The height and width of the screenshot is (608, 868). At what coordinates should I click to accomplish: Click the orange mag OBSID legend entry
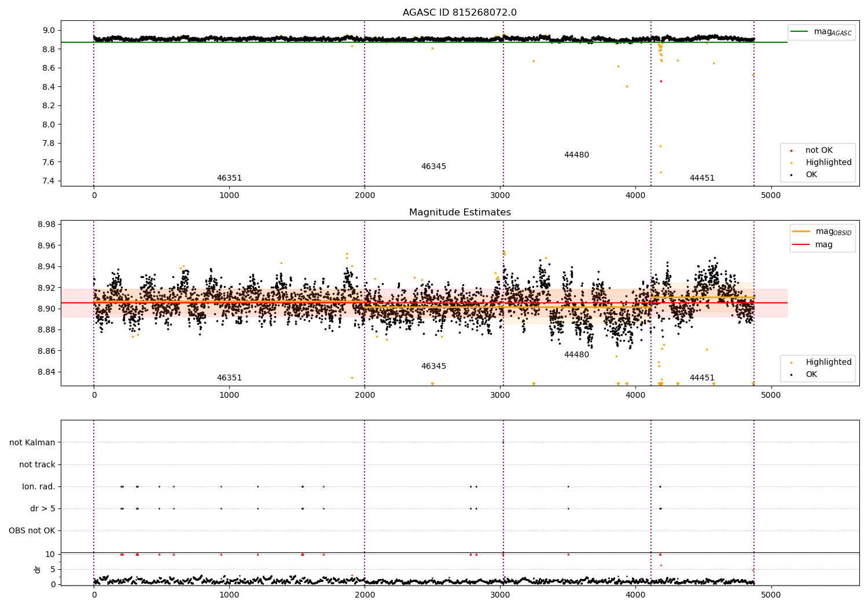(x=822, y=232)
